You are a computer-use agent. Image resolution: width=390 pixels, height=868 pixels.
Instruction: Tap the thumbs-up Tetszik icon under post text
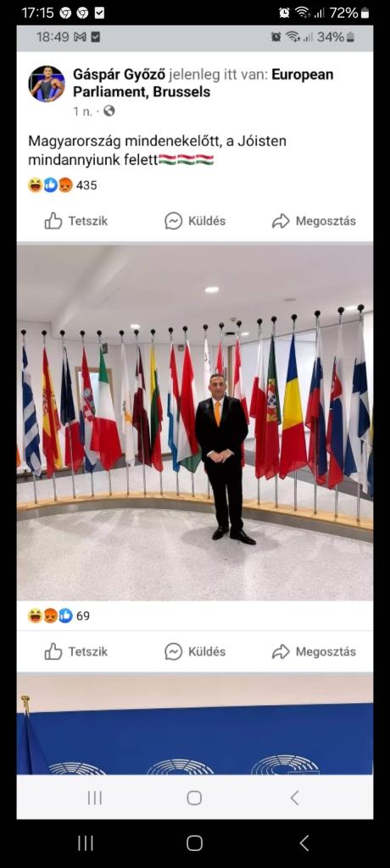click(x=53, y=221)
